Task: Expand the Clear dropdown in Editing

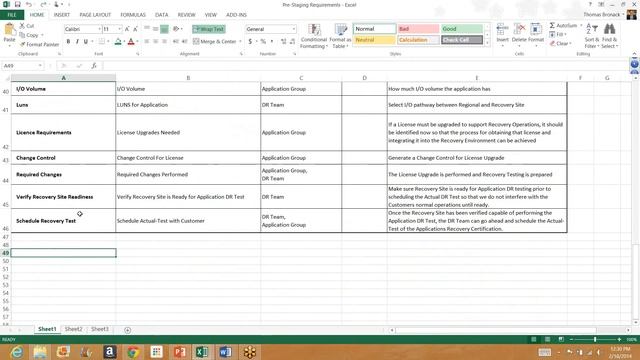Action: 570,43
